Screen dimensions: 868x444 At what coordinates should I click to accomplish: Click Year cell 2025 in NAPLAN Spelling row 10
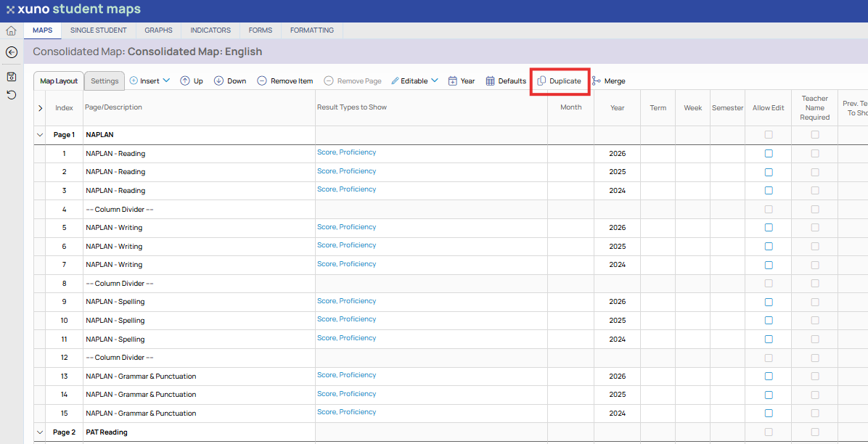pos(617,321)
